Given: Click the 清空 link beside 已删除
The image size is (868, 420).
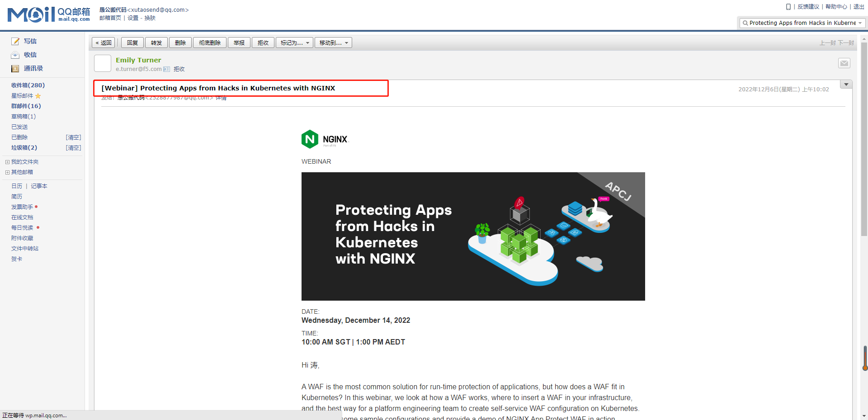Looking at the screenshot, I should [74, 137].
